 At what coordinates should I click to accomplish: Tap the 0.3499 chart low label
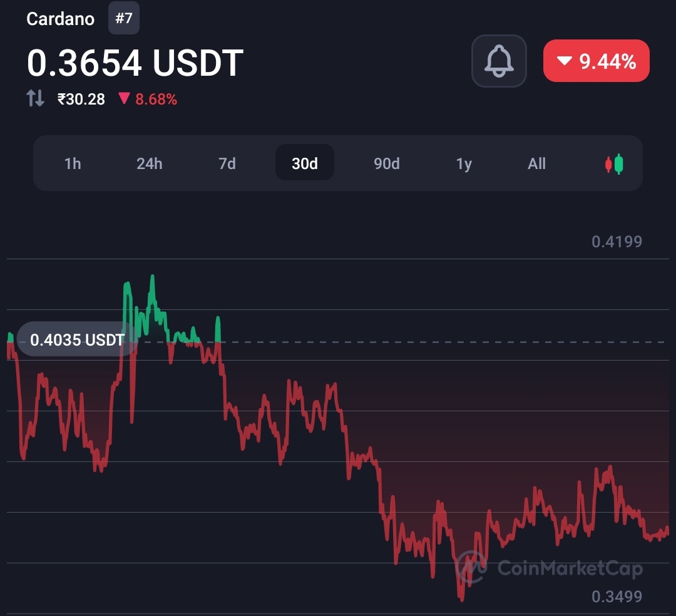(x=617, y=597)
